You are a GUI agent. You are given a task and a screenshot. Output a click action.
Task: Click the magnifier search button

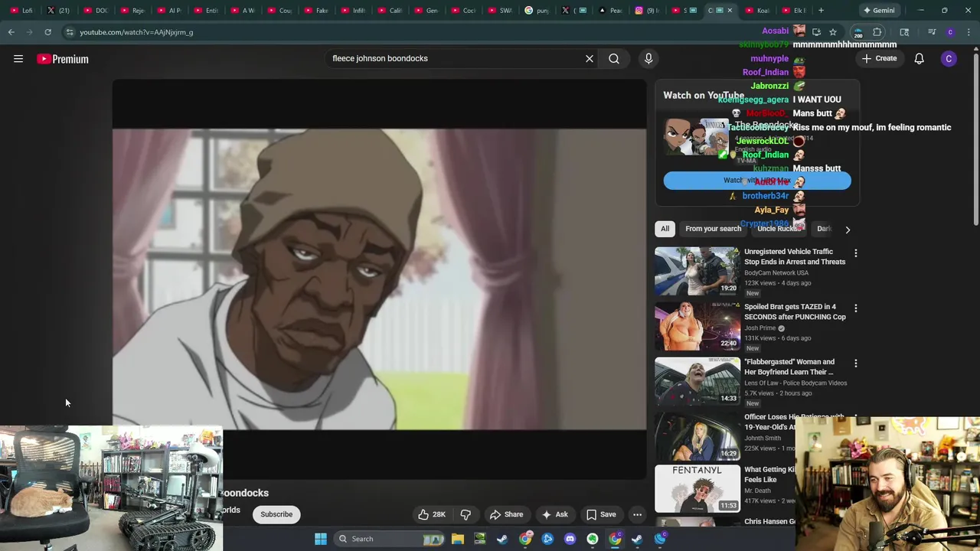(614, 58)
